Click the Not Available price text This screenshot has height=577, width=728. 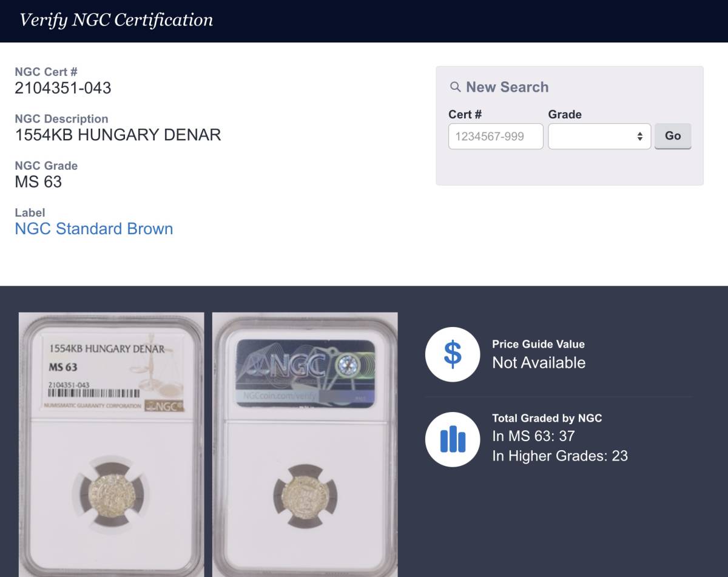click(x=539, y=363)
